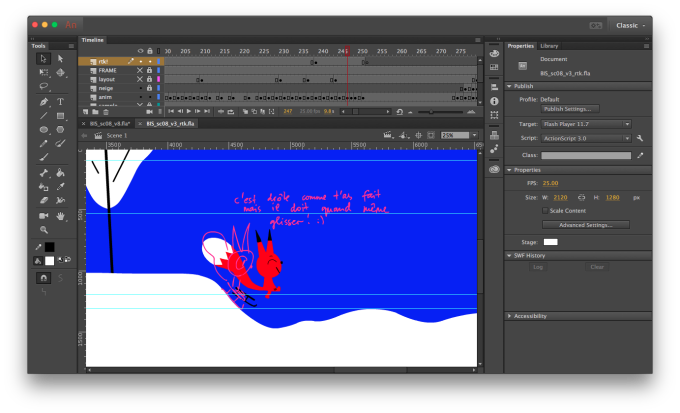Enable the Scale Content checkbox
Image resolution: width=680 pixels, height=413 pixels.
[x=545, y=211]
